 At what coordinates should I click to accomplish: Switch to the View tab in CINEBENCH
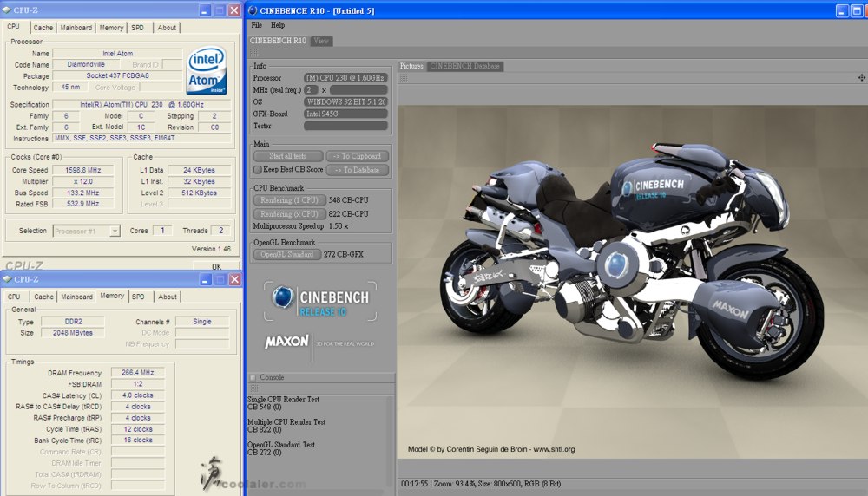[321, 41]
